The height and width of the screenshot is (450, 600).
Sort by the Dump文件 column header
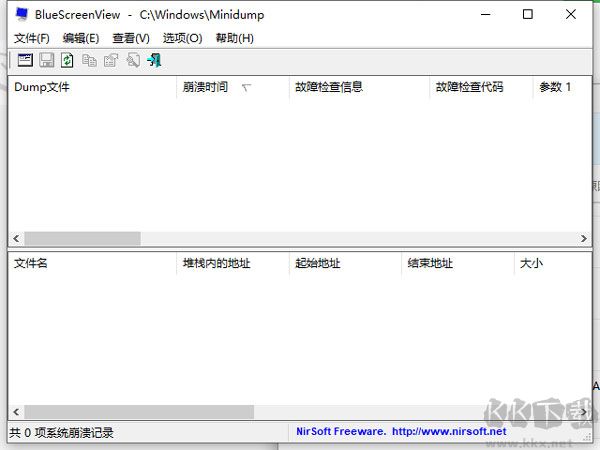coord(92,87)
